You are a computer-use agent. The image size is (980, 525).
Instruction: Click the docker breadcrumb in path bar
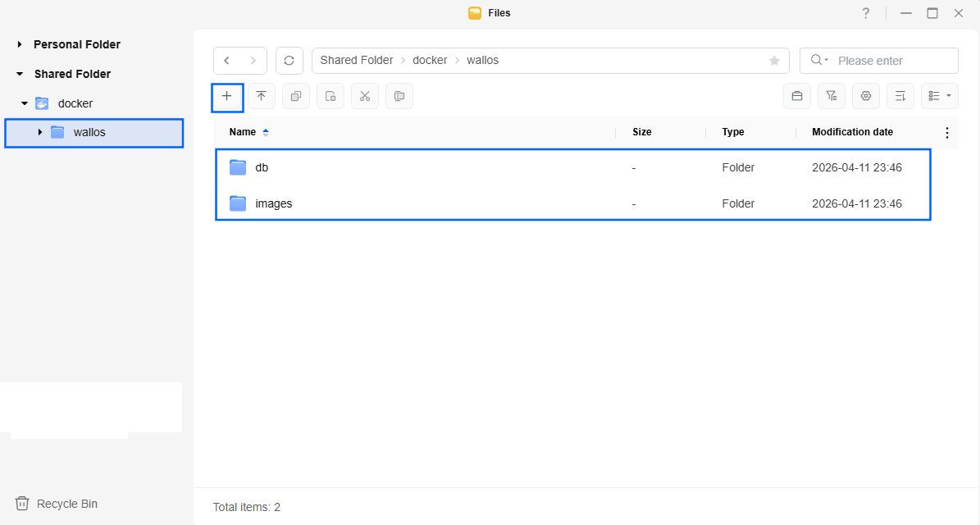[430, 61]
